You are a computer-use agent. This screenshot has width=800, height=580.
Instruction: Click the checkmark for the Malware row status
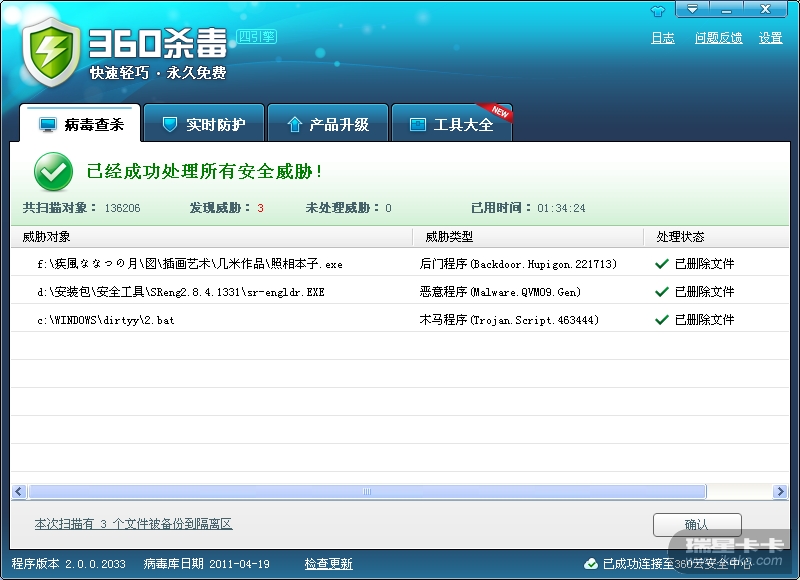coord(662,292)
